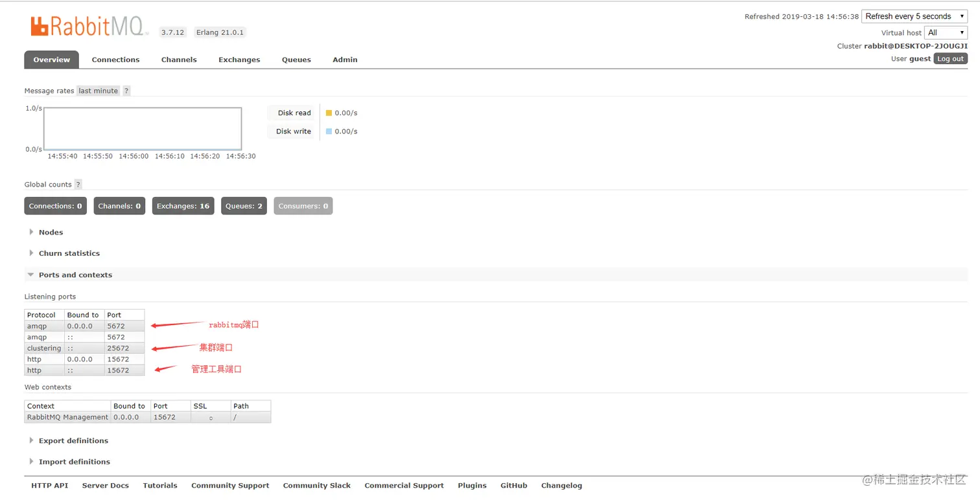Click port 25672 in the clustering row
The width and height of the screenshot is (980, 500).
118,348
